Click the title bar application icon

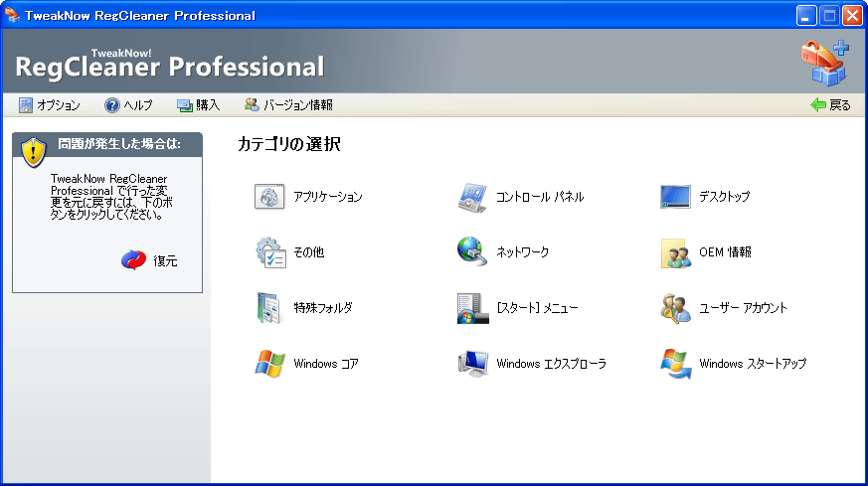tap(12, 15)
